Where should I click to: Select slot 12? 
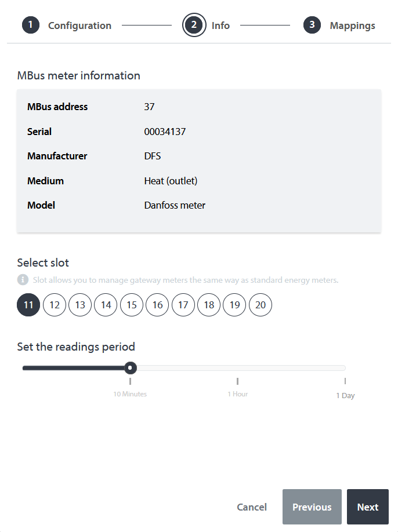point(54,305)
